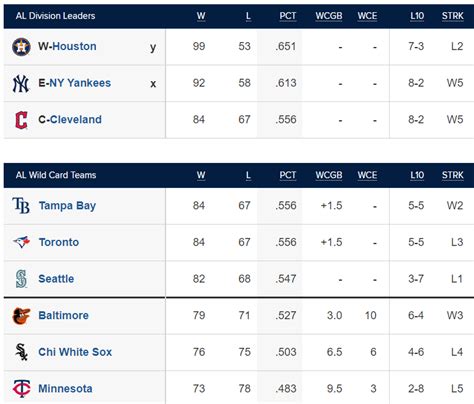
Task: Open the NY Yankees team page
Action: [x=80, y=83]
